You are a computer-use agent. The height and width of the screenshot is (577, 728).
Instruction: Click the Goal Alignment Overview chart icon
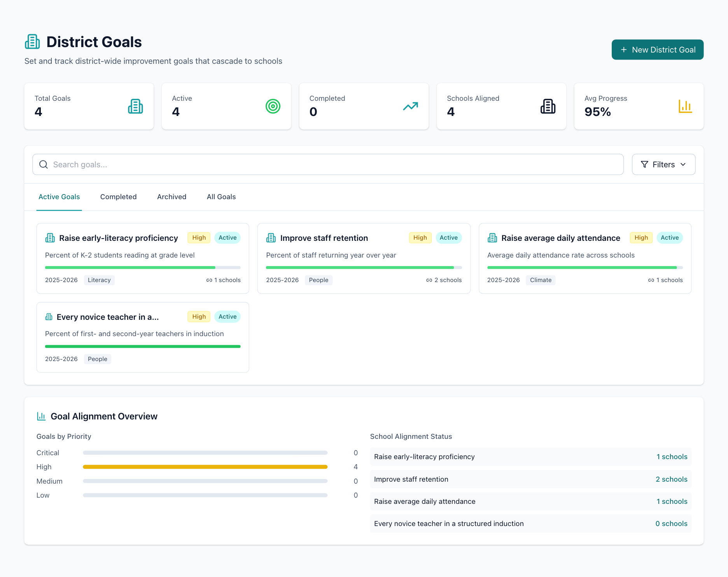click(41, 416)
